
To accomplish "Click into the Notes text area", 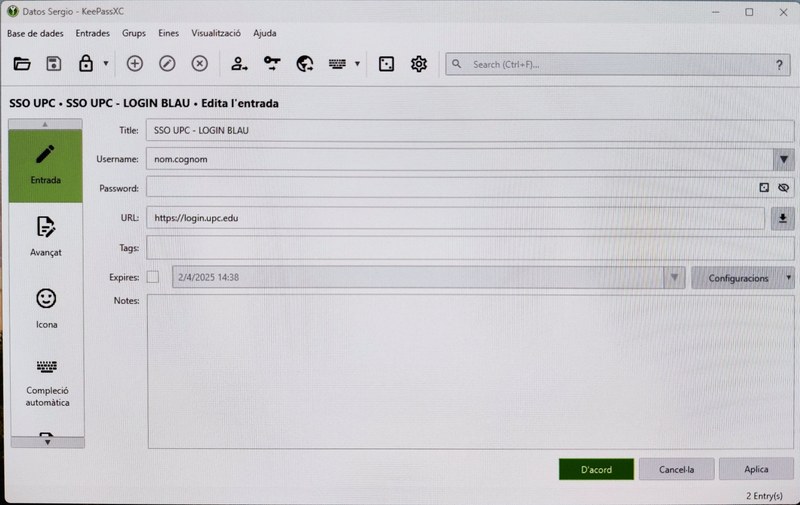I will point(470,370).
